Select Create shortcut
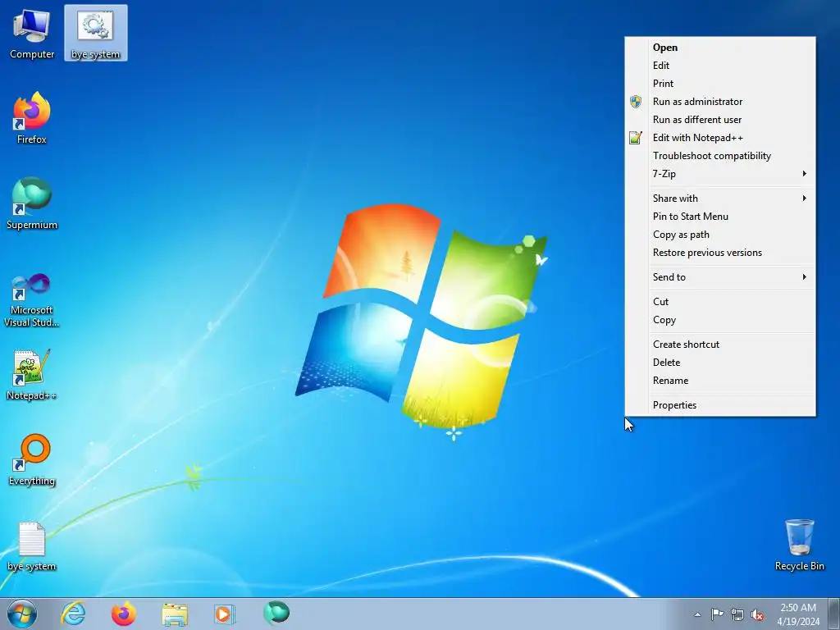Image resolution: width=840 pixels, height=630 pixels. [720, 345]
